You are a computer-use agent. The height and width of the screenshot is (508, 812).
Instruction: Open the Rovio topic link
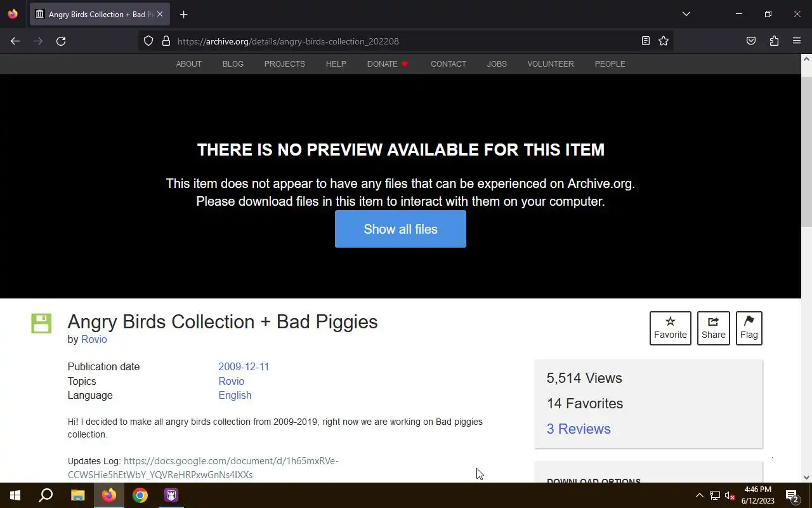click(x=231, y=381)
